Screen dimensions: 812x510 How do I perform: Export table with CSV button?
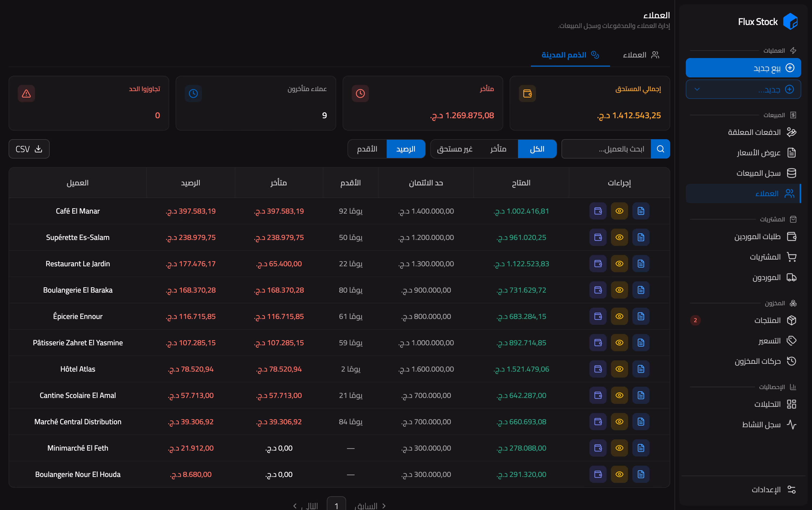pos(29,149)
